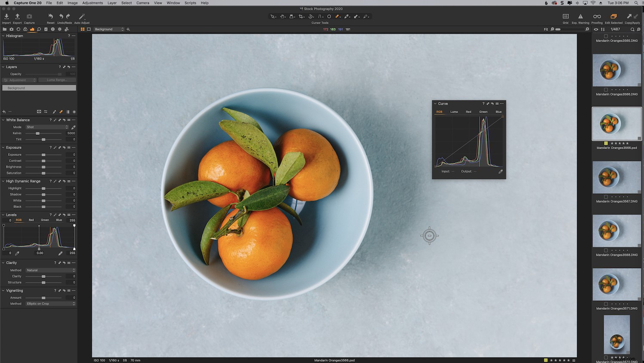Select the Mandarin Oranges3567.DNG thumbnail
Image resolution: width=644 pixels, height=363 pixels.
(x=617, y=177)
